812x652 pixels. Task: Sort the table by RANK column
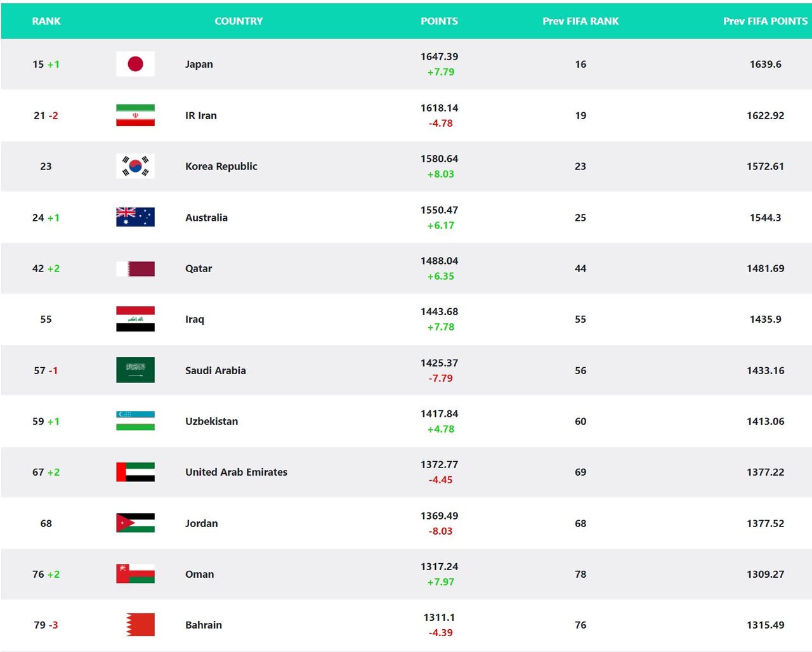tap(46, 21)
